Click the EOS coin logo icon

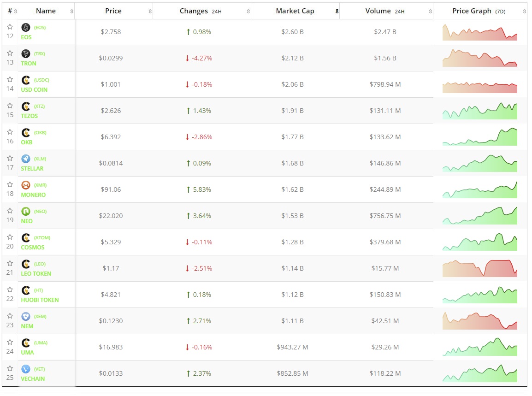pyautogui.click(x=26, y=27)
